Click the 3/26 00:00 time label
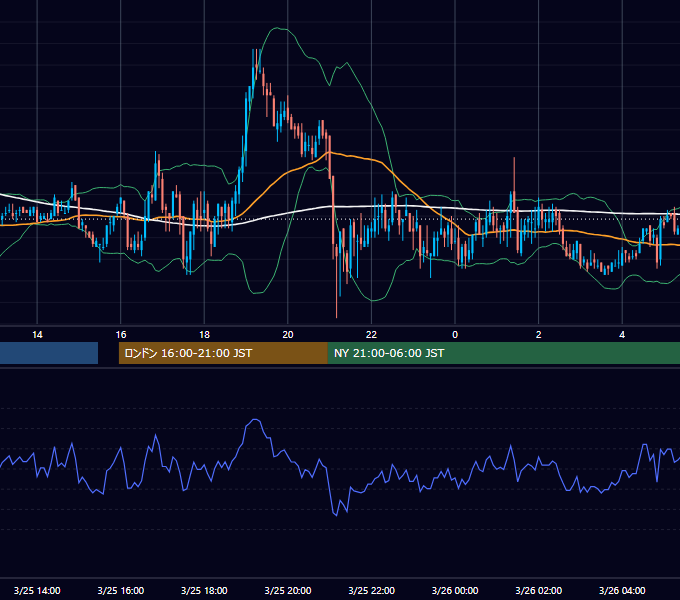 (455, 590)
